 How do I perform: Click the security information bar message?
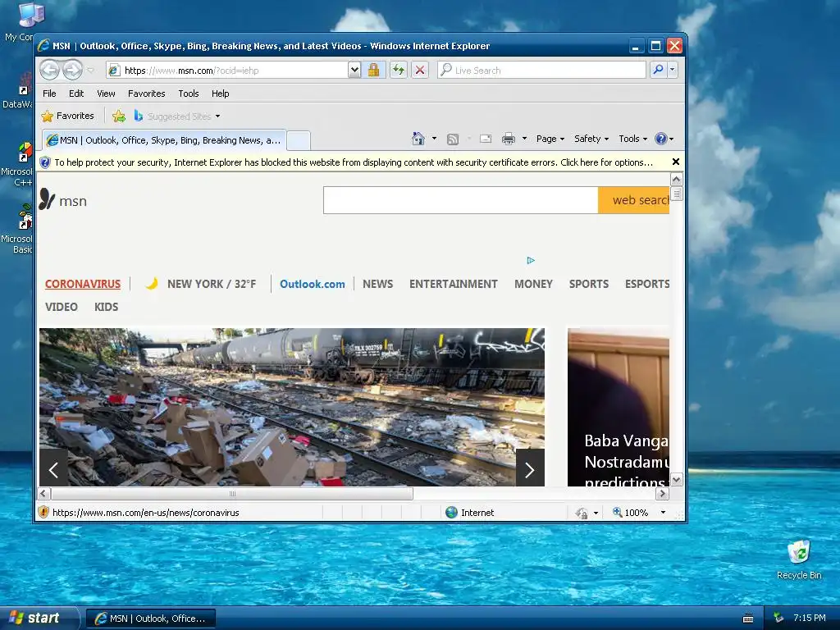coord(354,162)
